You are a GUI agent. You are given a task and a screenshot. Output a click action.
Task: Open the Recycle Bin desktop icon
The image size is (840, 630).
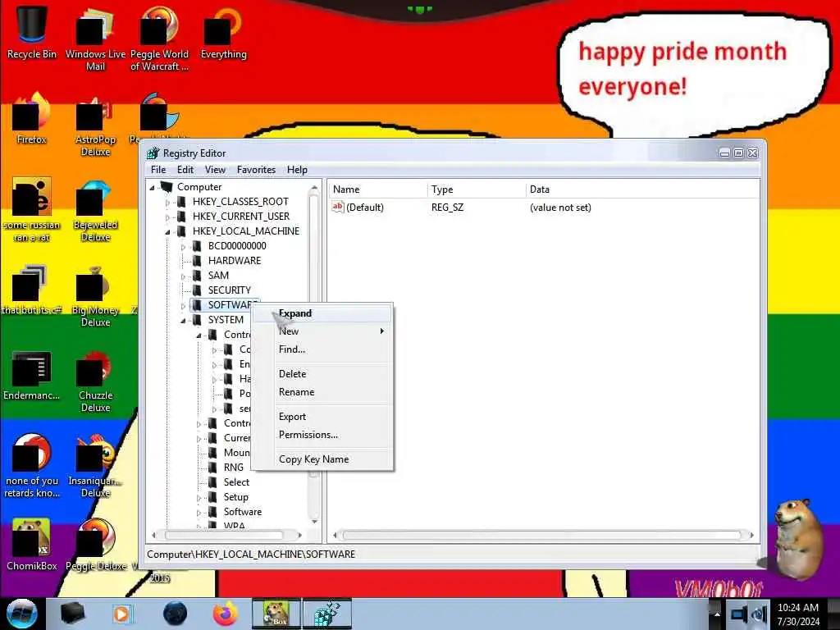click(32, 32)
